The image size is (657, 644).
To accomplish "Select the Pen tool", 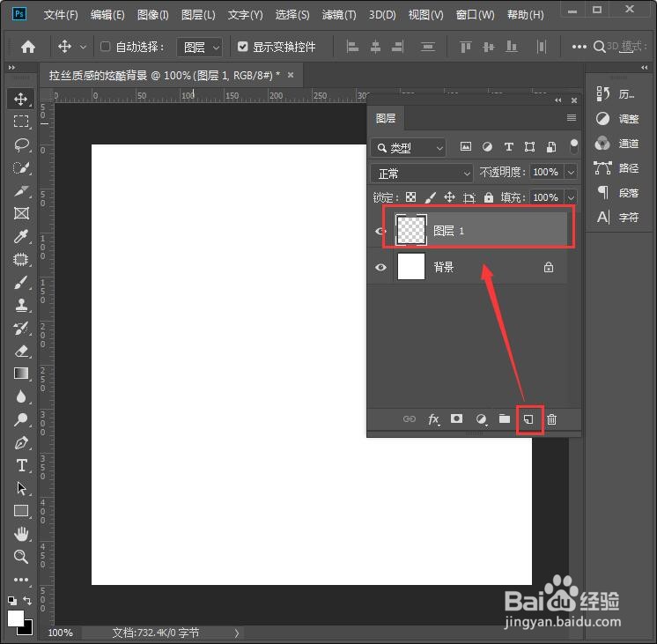I will coord(21,443).
